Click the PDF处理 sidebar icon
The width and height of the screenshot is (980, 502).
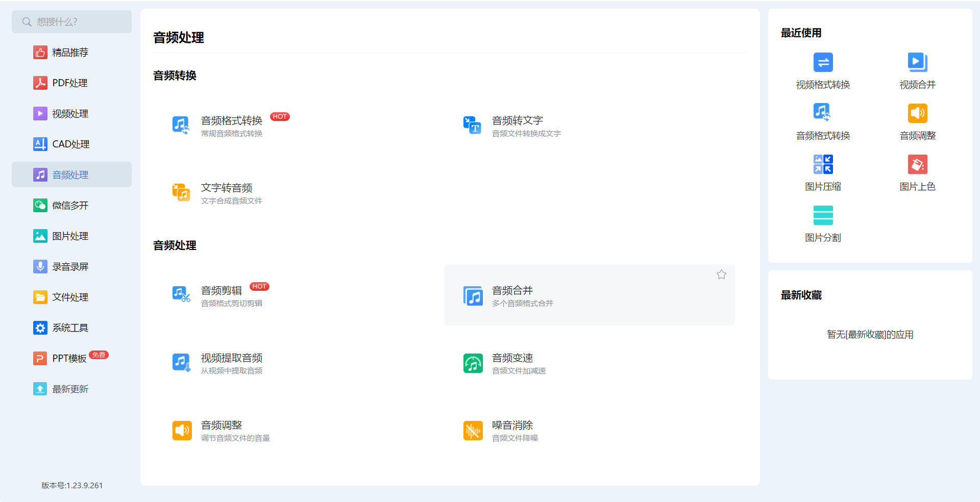pyautogui.click(x=40, y=83)
